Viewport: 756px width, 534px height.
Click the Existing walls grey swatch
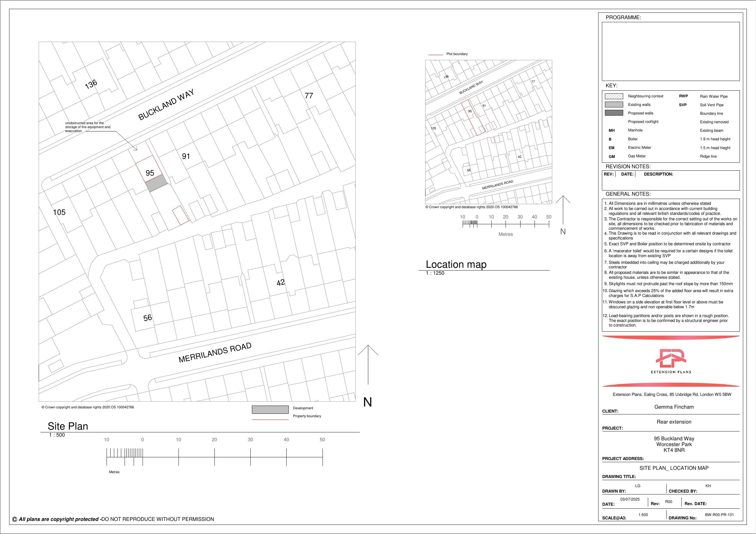click(x=614, y=105)
